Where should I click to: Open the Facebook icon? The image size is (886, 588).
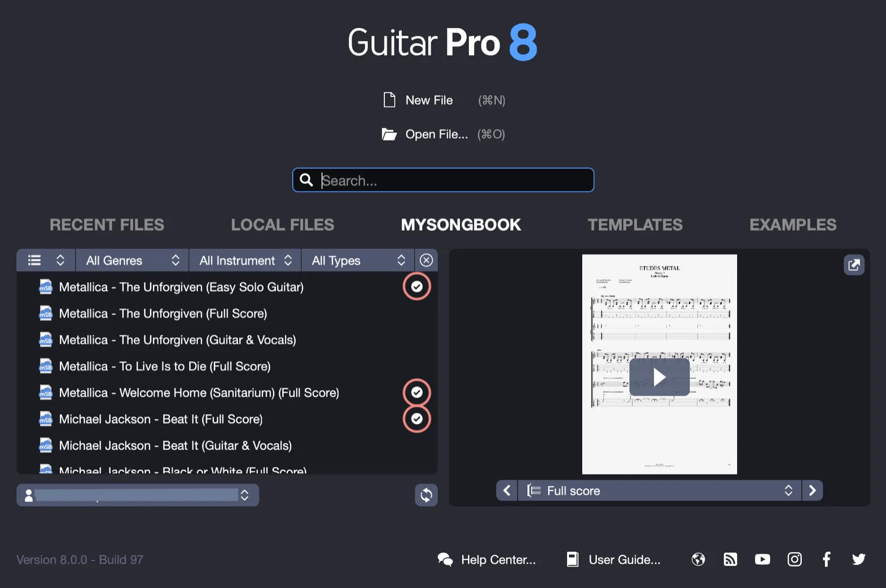click(826, 559)
